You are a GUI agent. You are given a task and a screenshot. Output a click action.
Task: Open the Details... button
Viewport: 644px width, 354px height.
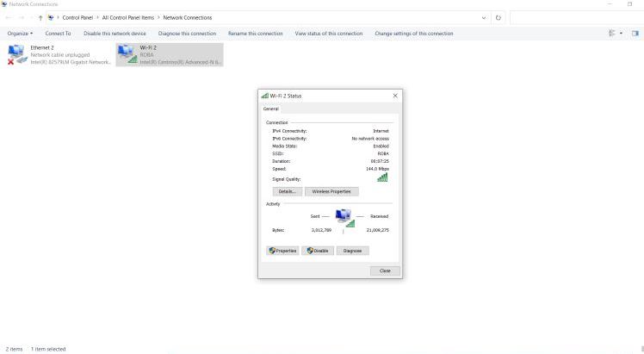(287, 191)
